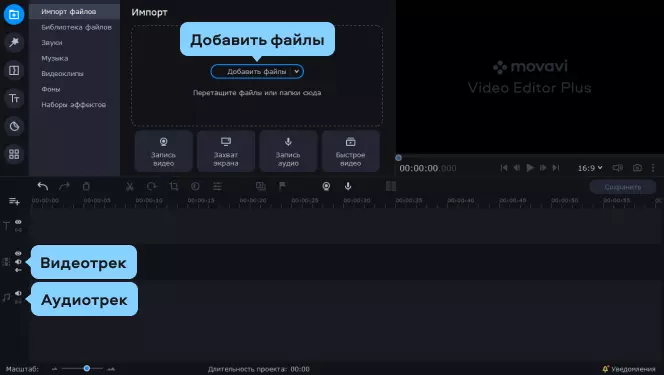Click the Запись видео button
Viewport: 664px width, 375px height.
(x=163, y=151)
